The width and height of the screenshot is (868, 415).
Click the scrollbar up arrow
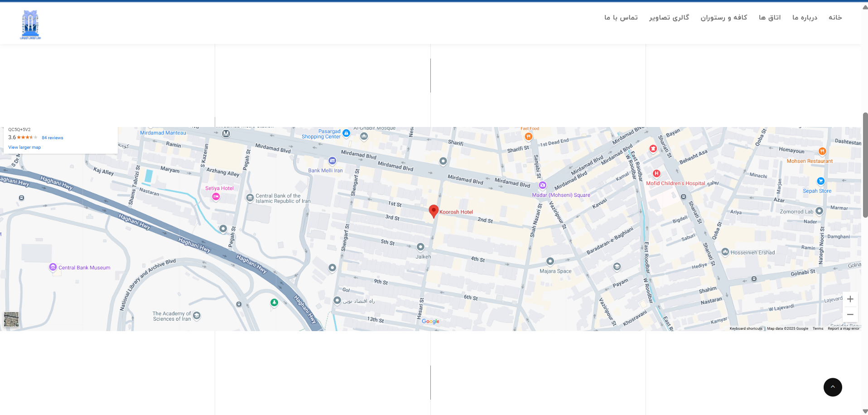pyautogui.click(x=865, y=7)
